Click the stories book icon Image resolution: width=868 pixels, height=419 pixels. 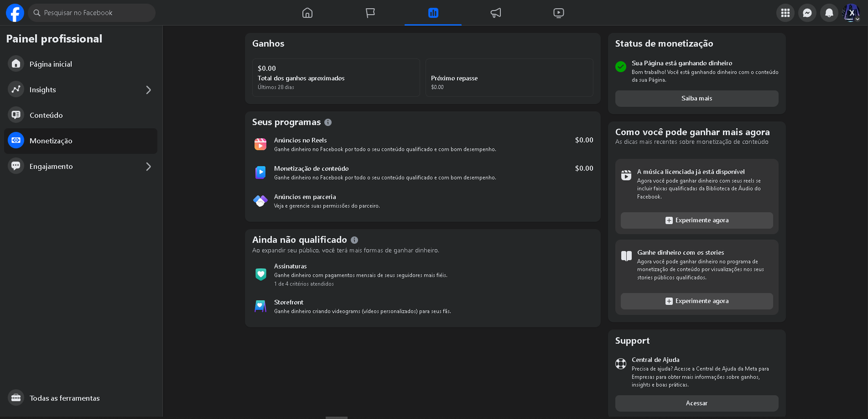pyautogui.click(x=626, y=256)
